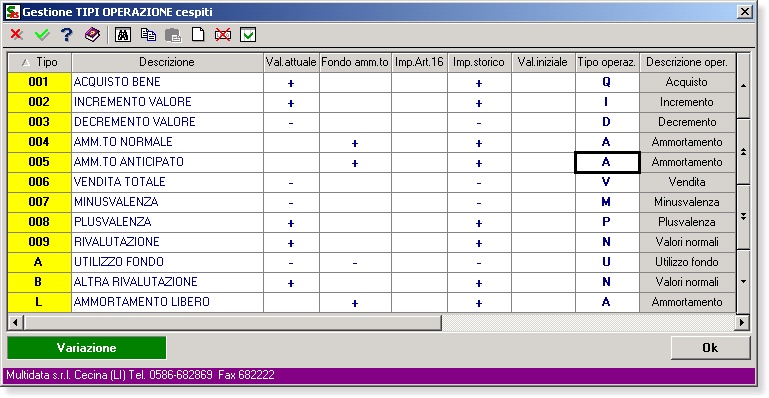769x398 pixels.
Task: Open help via blue question mark icon
Action: point(67,35)
